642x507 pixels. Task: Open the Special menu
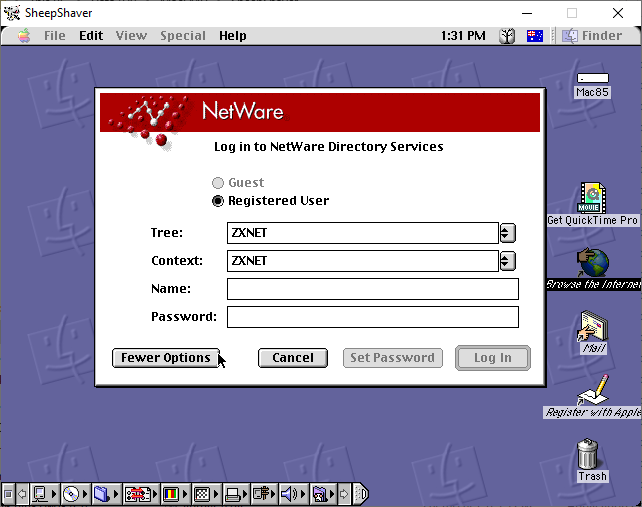coord(183,36)
